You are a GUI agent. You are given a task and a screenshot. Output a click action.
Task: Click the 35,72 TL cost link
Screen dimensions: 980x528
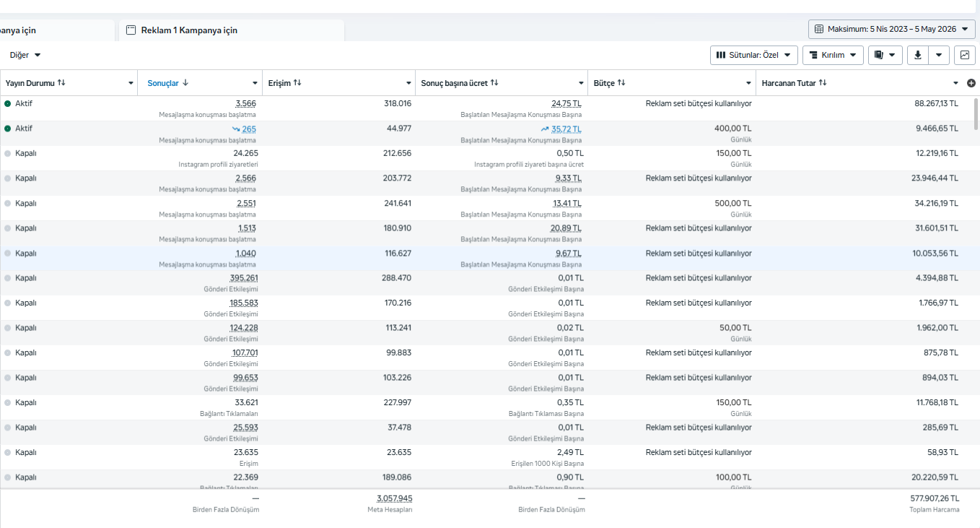click(x=566, y=129)
